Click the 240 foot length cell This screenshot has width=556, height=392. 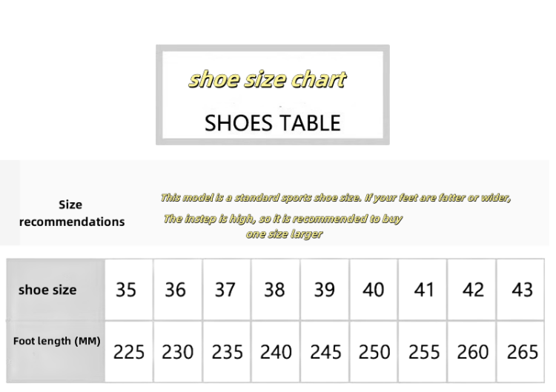click(x=276, y=351)
